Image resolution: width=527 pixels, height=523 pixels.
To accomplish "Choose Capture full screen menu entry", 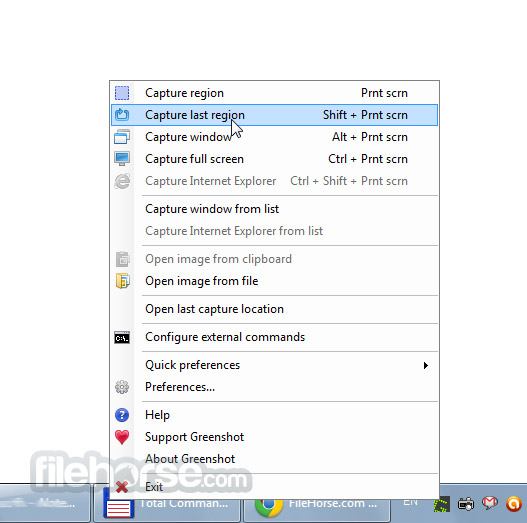I will (274, 159).
